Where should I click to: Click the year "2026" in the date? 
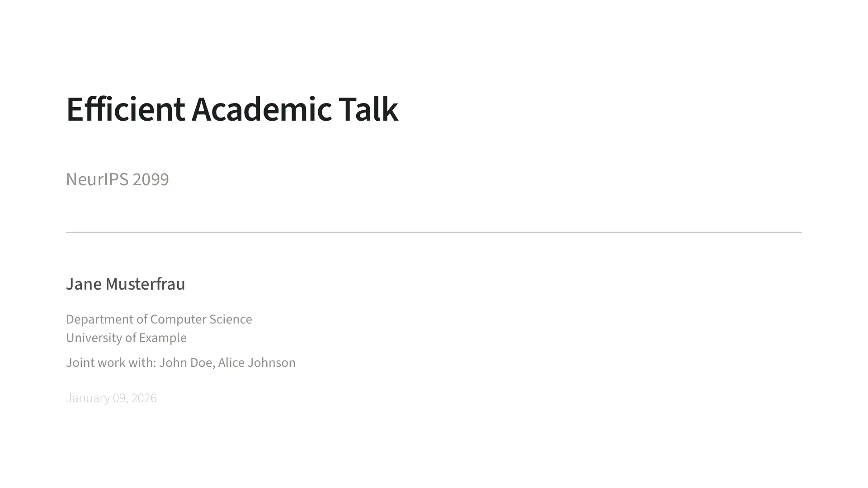click(x=144, y=398)
